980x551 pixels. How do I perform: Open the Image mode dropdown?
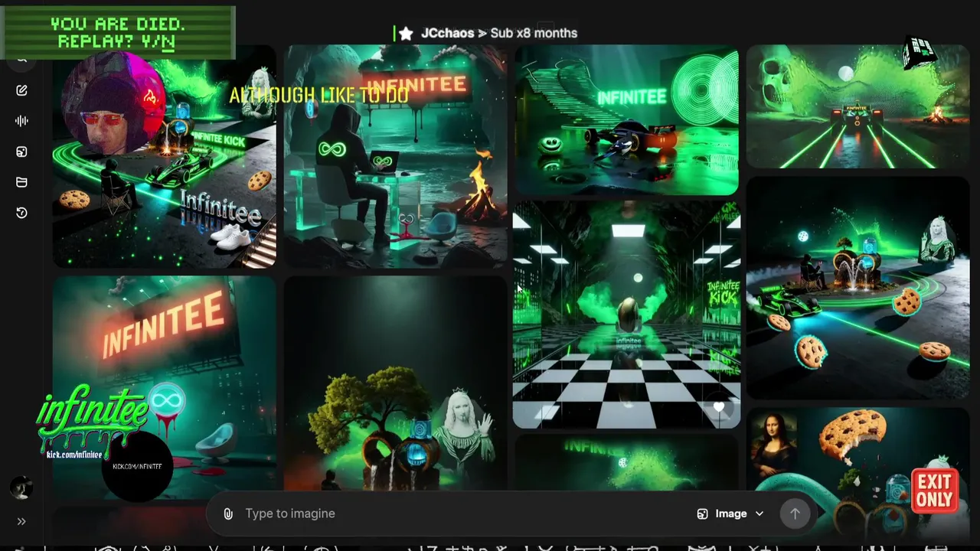click(x=730, y=514)
